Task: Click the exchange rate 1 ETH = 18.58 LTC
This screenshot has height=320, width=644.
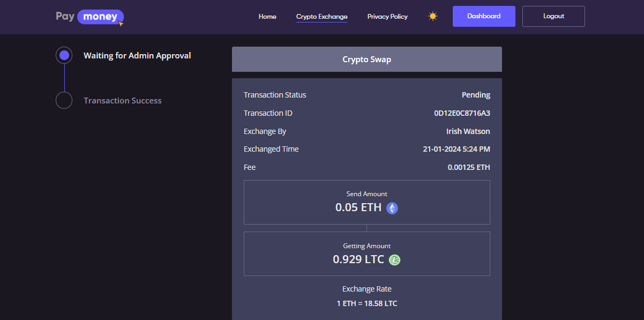Action: (366, 303)
